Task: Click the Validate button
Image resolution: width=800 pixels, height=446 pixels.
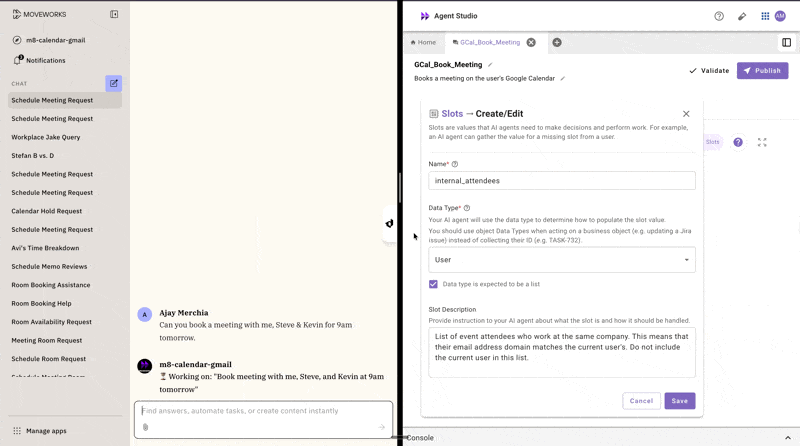Action: (x=709, y=70)
